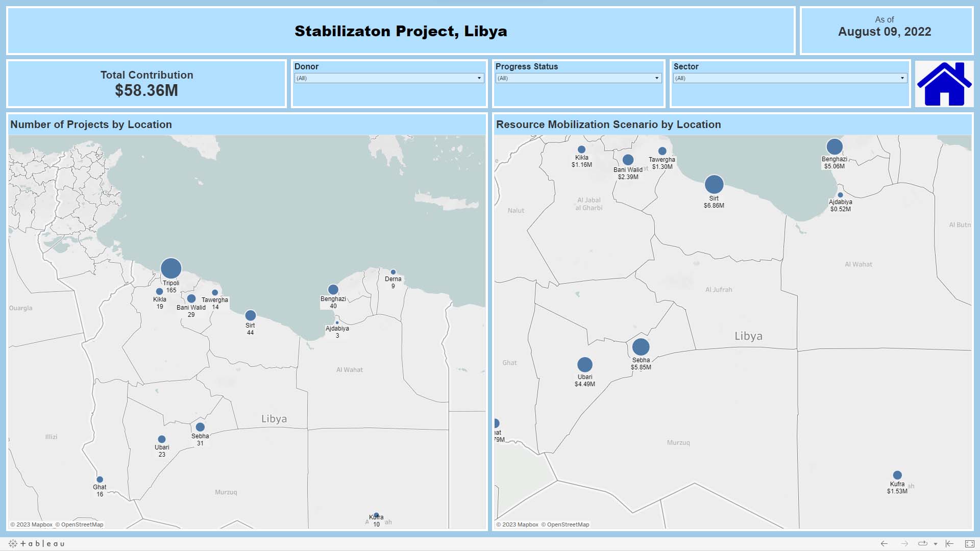Open the Progress Status filter dropdown
980x551 pixels.
click(578, 78)
